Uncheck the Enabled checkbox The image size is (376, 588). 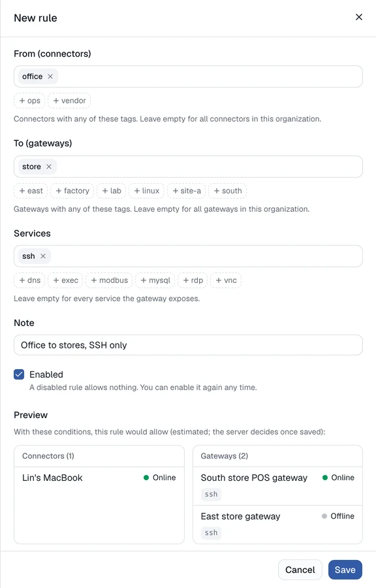coord(19,374)
